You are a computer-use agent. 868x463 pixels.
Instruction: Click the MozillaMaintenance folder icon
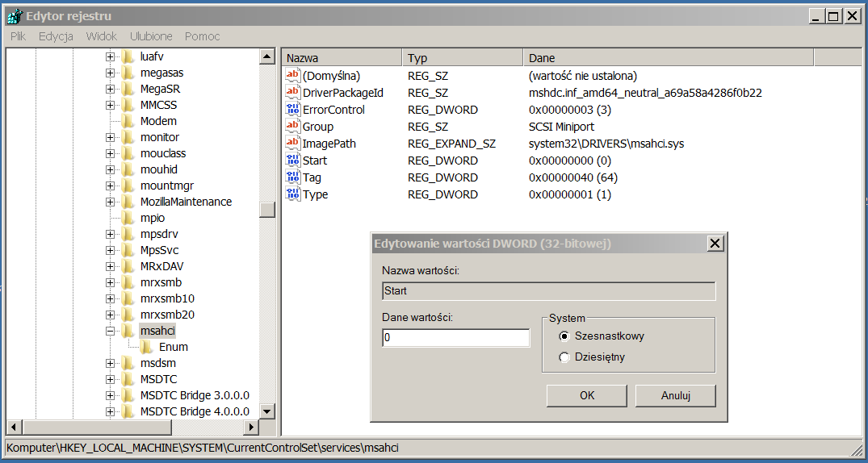(x=128, y=202)
